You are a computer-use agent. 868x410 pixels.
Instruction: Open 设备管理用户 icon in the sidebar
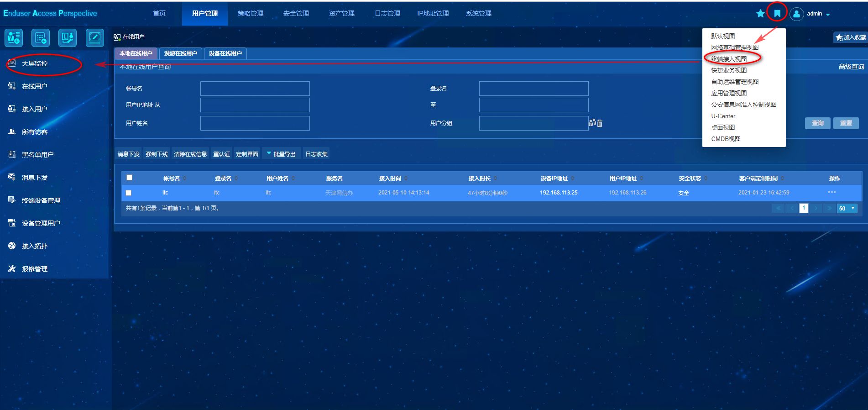tap(12, 223)
